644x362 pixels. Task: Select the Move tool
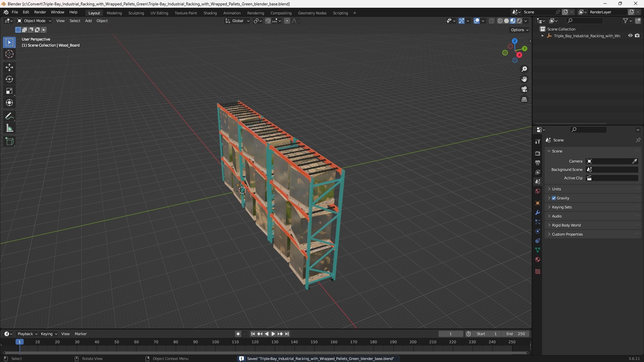coord(9,67)
